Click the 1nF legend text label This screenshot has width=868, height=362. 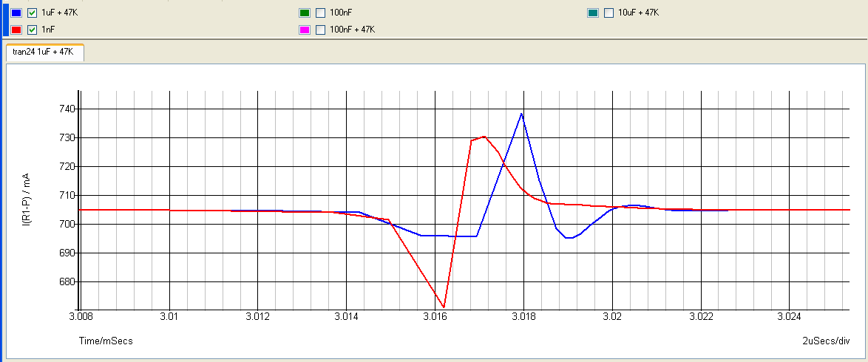pos(48,30)
